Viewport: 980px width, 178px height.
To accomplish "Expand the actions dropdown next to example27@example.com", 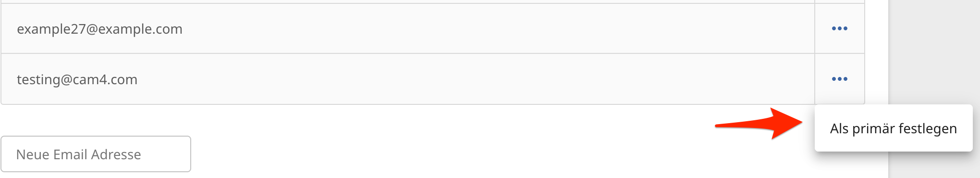I will pyautogui.click(x=839, y=28).
